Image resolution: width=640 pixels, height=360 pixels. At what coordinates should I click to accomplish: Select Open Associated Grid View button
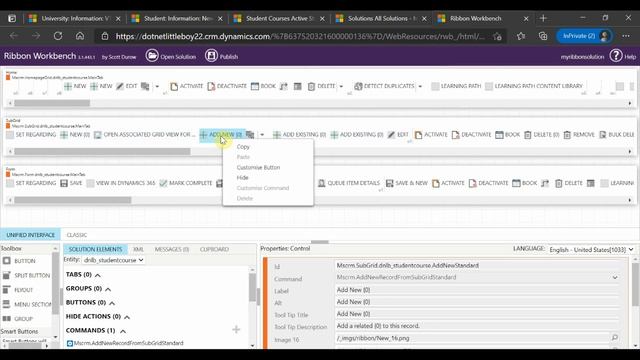144,135
